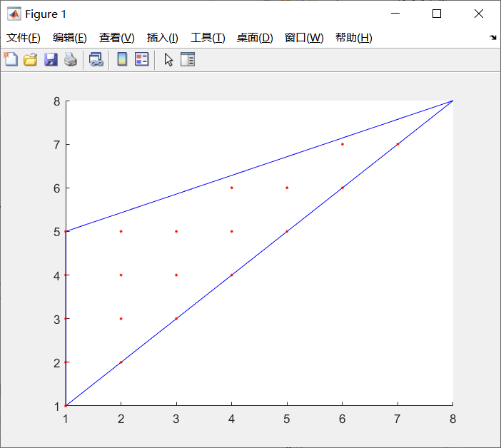Click the y-axis tick label 5
This screenshot has width=501, height=448.
point(57,232)
